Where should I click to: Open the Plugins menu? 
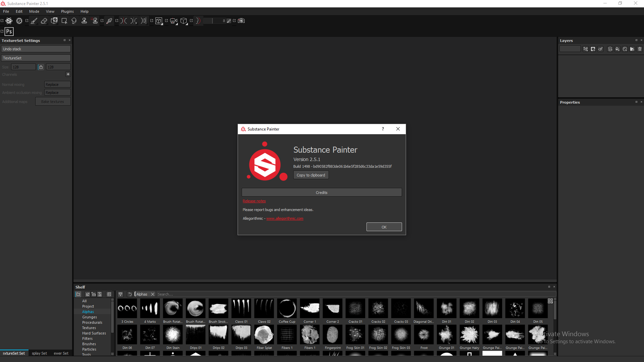67,11
